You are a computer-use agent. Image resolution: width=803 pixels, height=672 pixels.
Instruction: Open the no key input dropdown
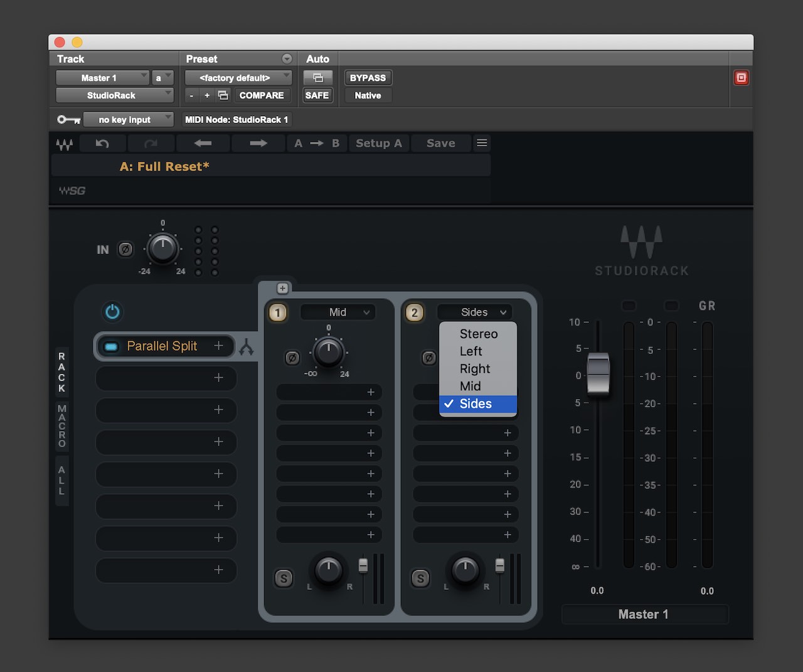(128, 119)
